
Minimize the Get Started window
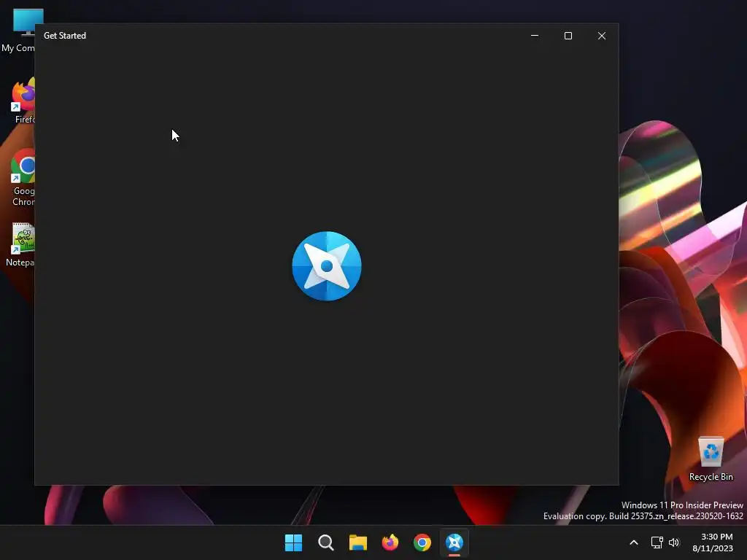(x=535, y=36)
